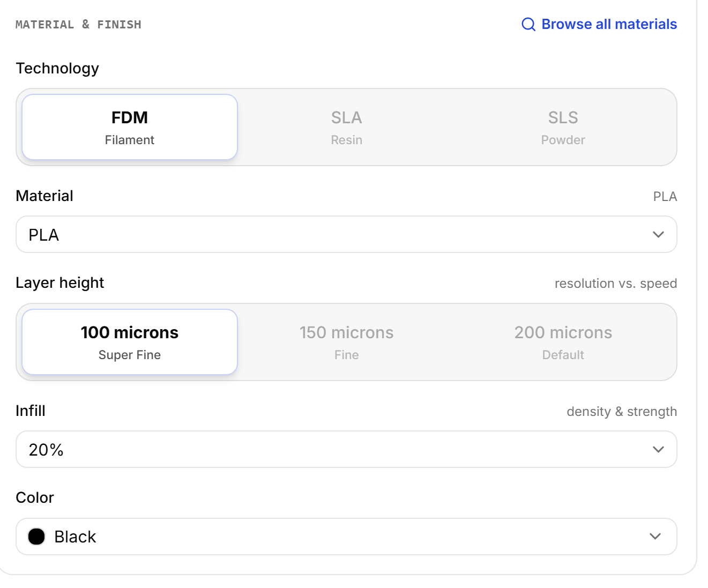Click the PLA label beside Material heading
The width and height of the screenshot is (708, 588).
tap(665, 197)
